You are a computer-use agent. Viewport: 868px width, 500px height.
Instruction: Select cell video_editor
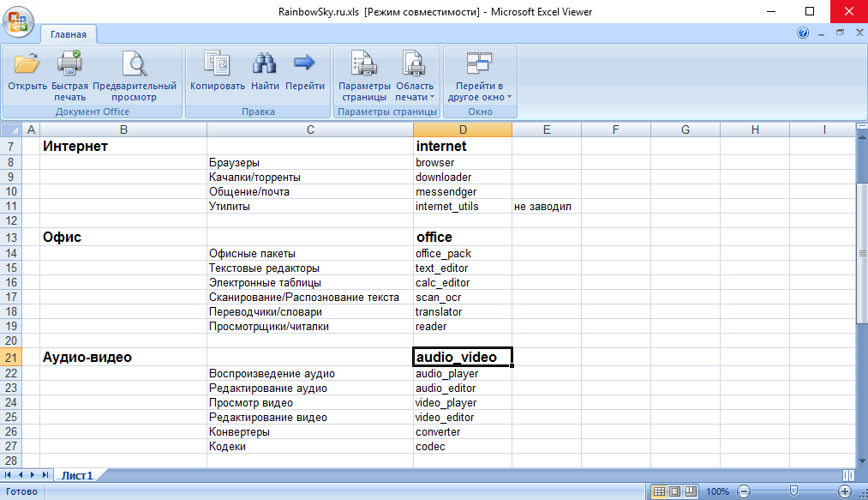(x=463, y=418)
